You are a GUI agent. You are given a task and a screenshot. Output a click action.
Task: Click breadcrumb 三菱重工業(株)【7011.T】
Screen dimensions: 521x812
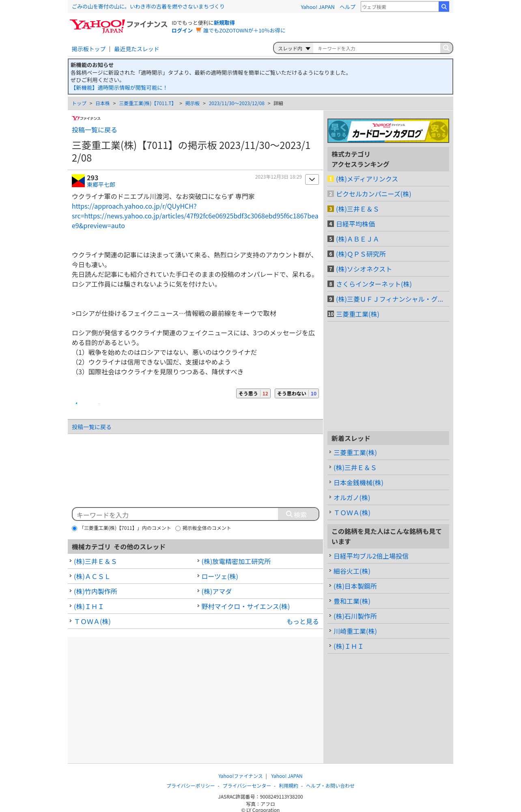[x=147, y=104]
